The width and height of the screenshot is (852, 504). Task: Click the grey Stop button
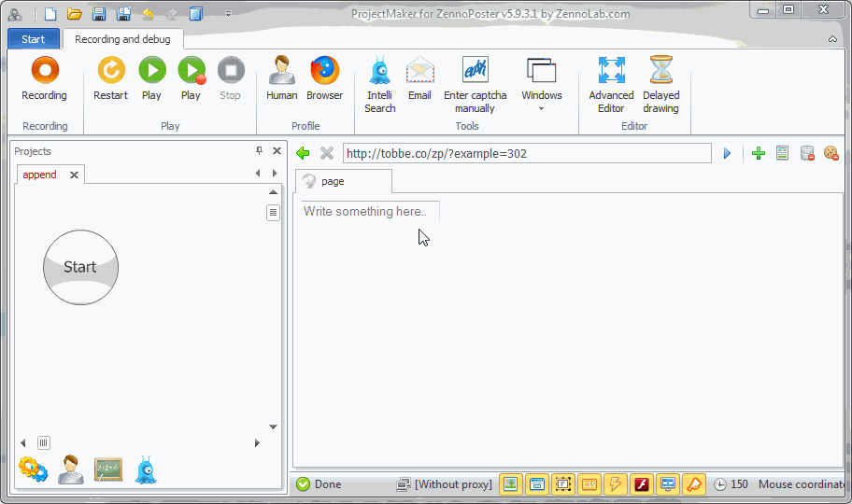(x=231, y=79)
